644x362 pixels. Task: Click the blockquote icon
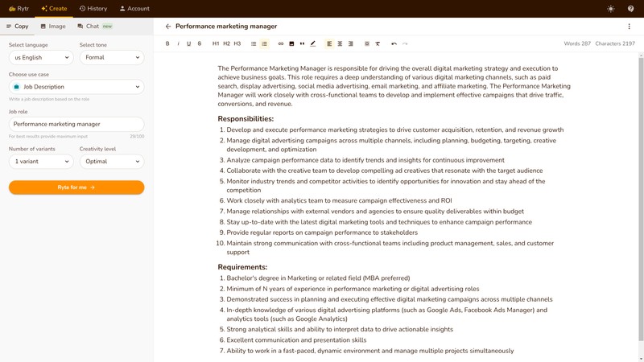(x=302, y=43)
